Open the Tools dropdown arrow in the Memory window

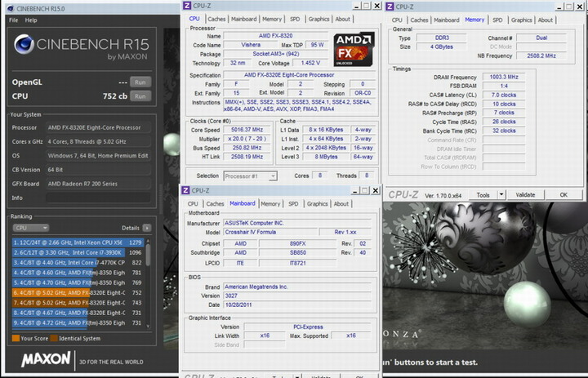coord(501,195)
